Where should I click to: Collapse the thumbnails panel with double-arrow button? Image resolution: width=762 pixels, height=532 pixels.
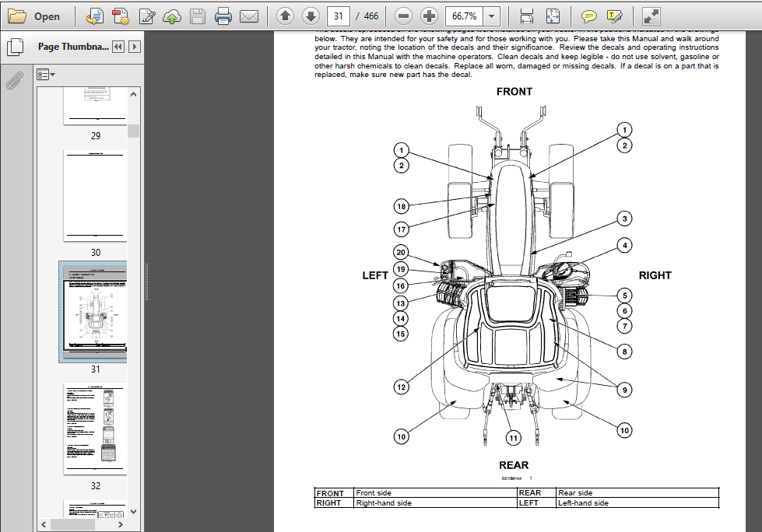click(118, 47)
